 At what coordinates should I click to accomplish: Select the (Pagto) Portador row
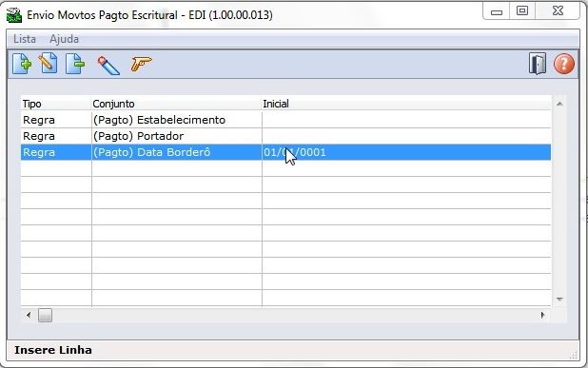(x=285, y=136)
